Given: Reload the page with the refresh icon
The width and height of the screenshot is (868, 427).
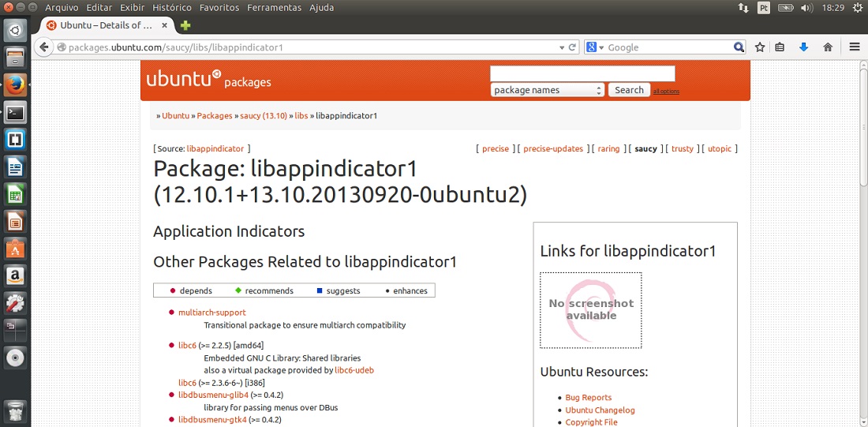Looking at the screenshot, I should coord(572,47).
